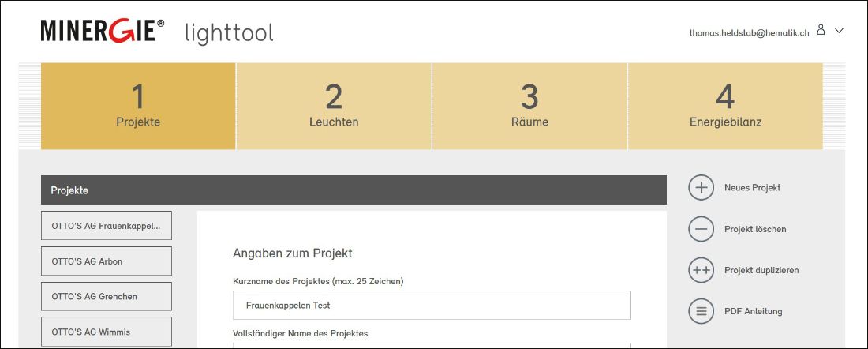This screenshot has height=349, width=868.
Task: Click the Kurzname des Projektes input field
Action: pyautogui.click(x=432, y=306)
